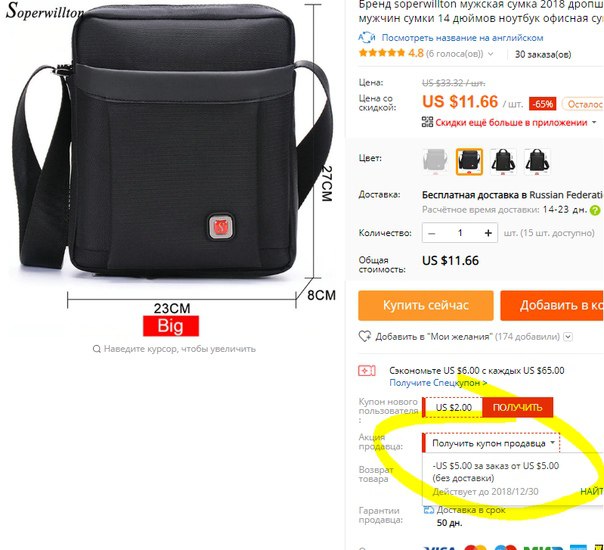Expand the app discounts dropdown arrow

tap(594, 122)
